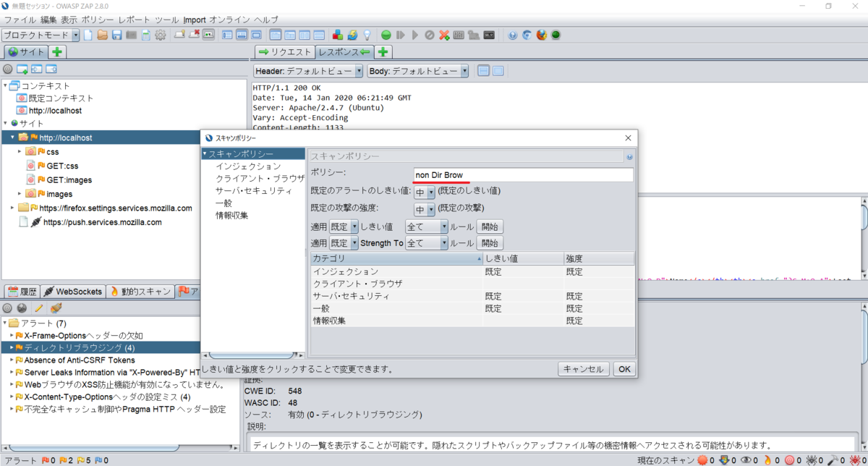Viewport: 868px width, 466px height.
Task: Click the session properties document icon
Action: [146, 35]
